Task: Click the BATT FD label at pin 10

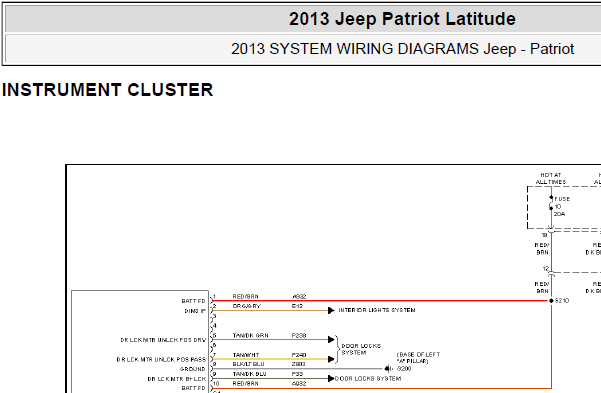Action: point(194,388)
